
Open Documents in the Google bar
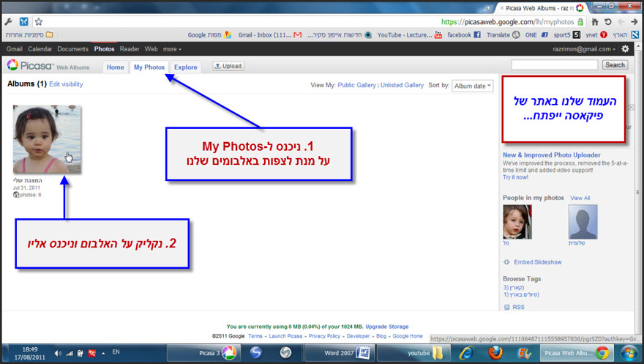click(72, 49)
